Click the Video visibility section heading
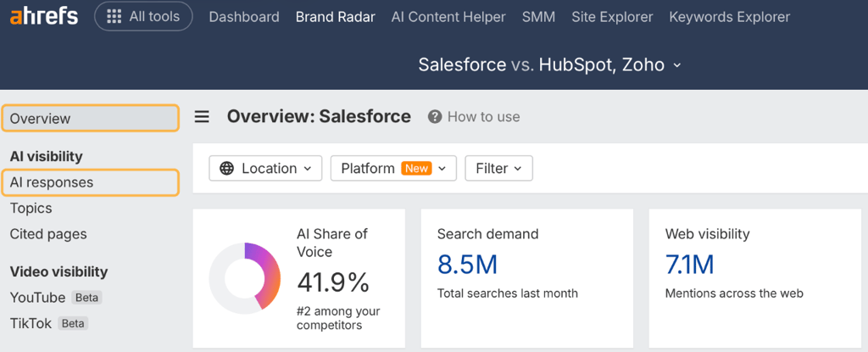The height and width of the screenshot is (352, 868). coord(58,272)
